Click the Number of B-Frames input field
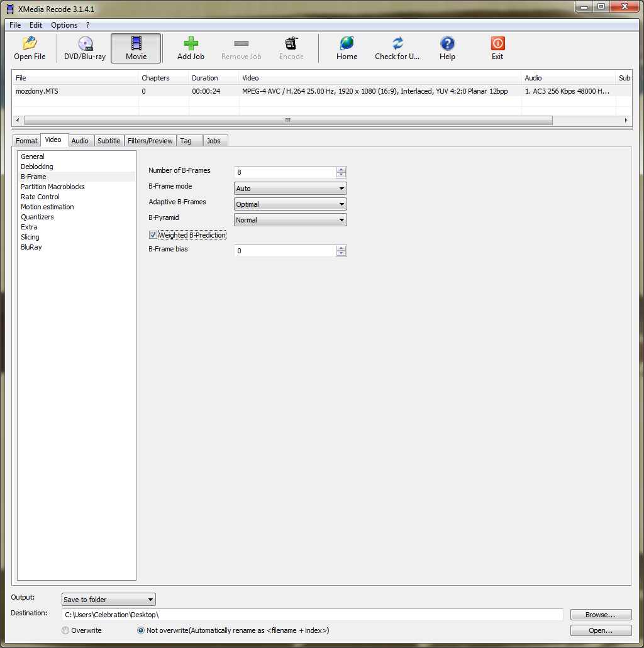 [x=286, y=172]
